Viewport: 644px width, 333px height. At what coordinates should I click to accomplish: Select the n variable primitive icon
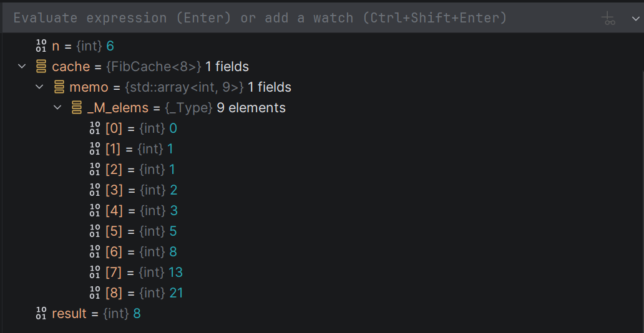click(41, 46)
